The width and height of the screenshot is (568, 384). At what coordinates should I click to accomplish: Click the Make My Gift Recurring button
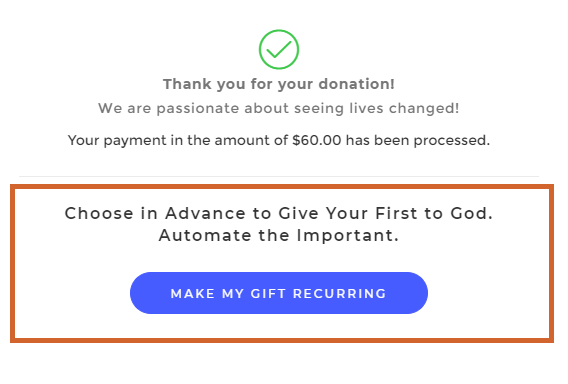click(x=279, y=293)
